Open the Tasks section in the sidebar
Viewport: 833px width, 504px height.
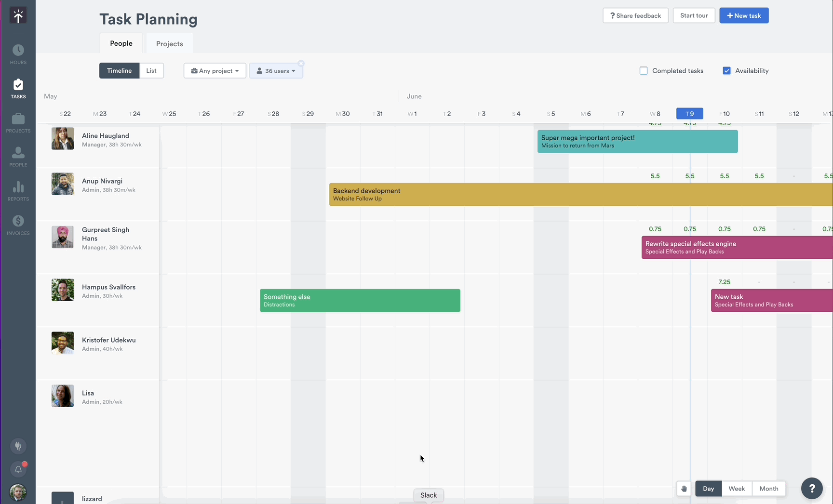[18, 88]
